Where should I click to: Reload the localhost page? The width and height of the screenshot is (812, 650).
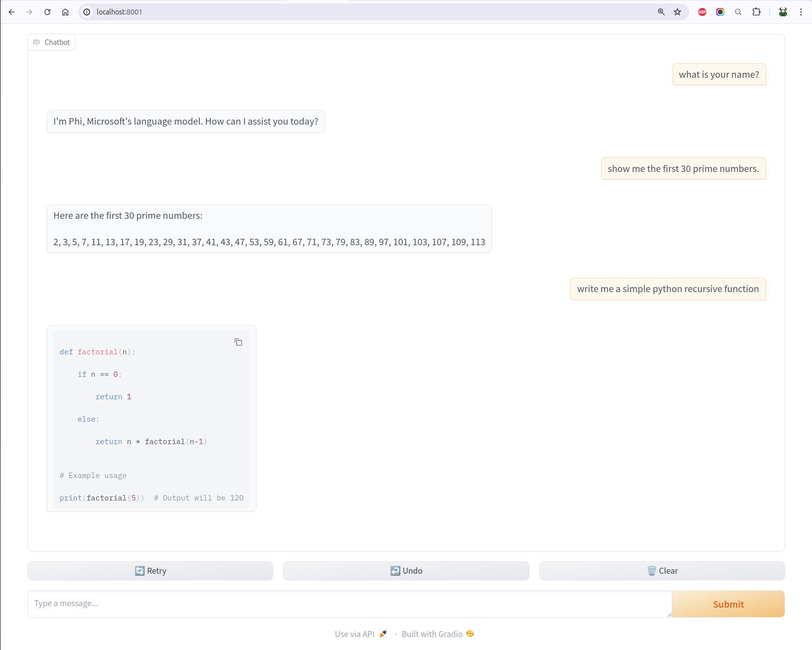tap(47, 12)
